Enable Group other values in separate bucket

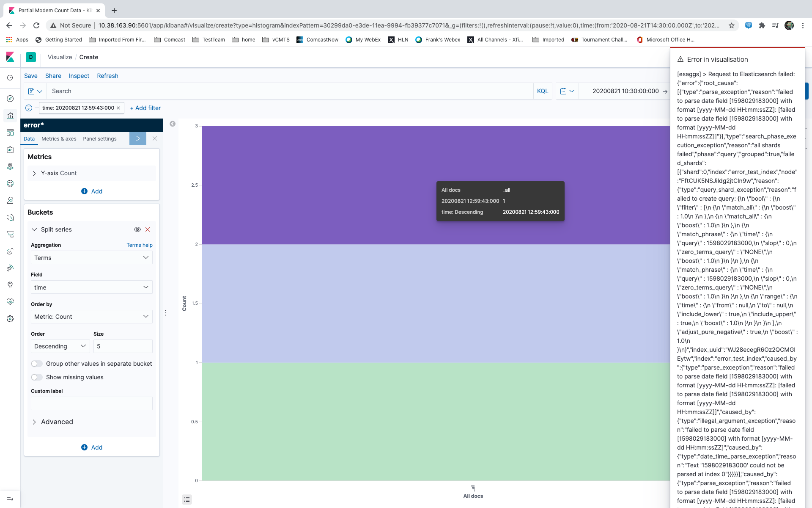click(x=36, y=363)
